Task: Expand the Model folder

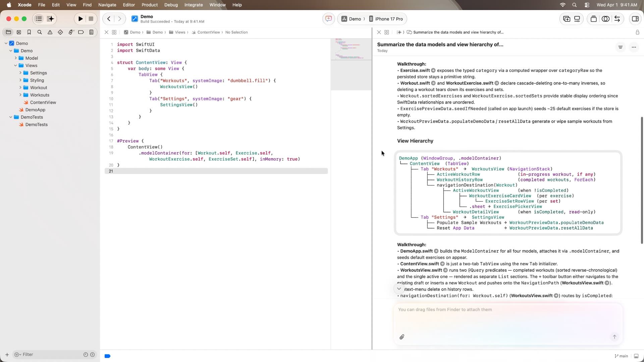Action: click(15, 58)
